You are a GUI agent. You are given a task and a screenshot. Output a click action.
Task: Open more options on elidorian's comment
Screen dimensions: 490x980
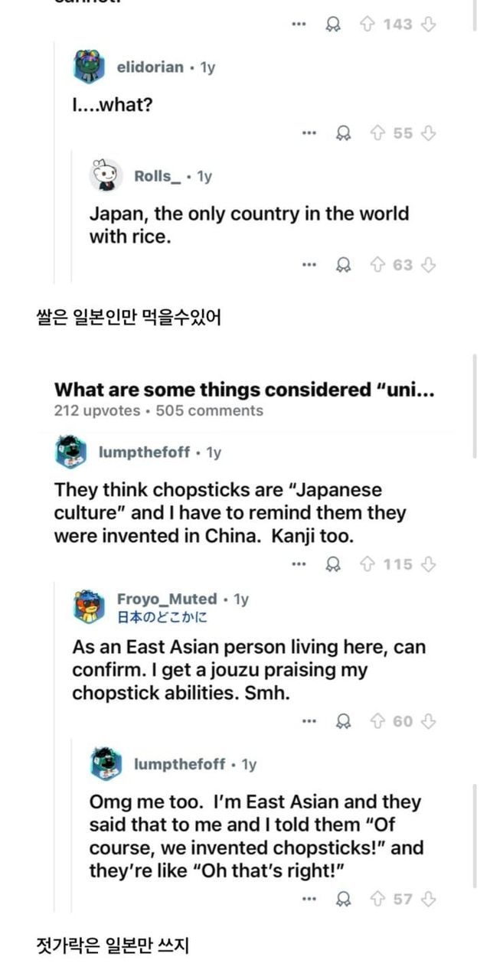pyautogui.click(x=309, y=133)
